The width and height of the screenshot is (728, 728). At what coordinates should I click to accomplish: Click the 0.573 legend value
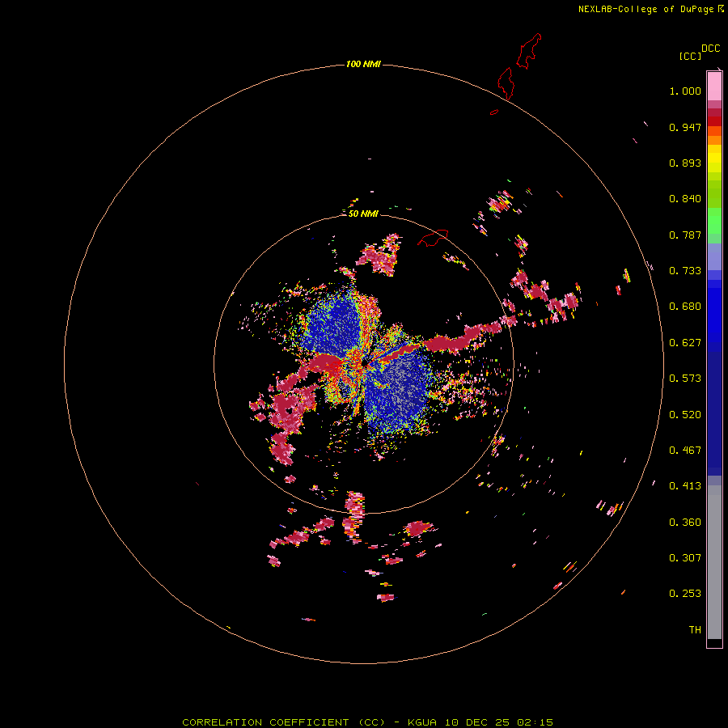click(685, 379)
